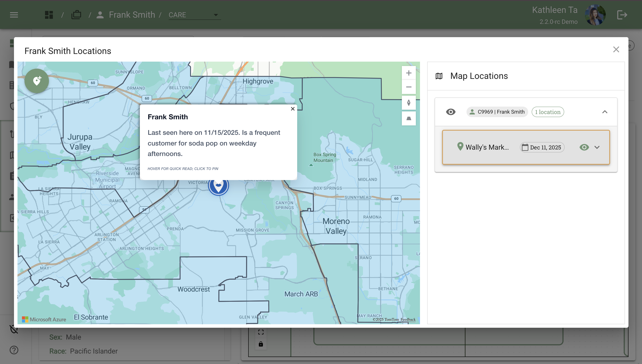Open the CARE program dropdown
The image size is (642, 364).
tap(194, 15)
